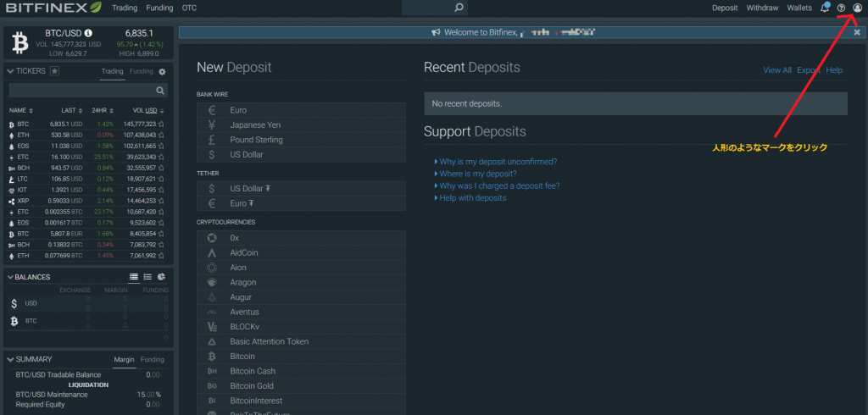The width and height of the screenshot is (868, 415).
Task: Choose Tether US Dollar deposit
Action: click(x=301, y=189)
